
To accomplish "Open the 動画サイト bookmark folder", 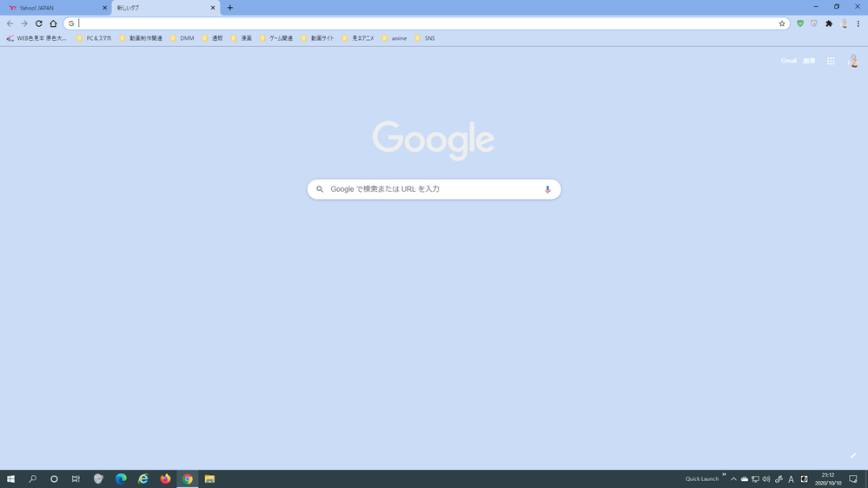I will point(318,38).
